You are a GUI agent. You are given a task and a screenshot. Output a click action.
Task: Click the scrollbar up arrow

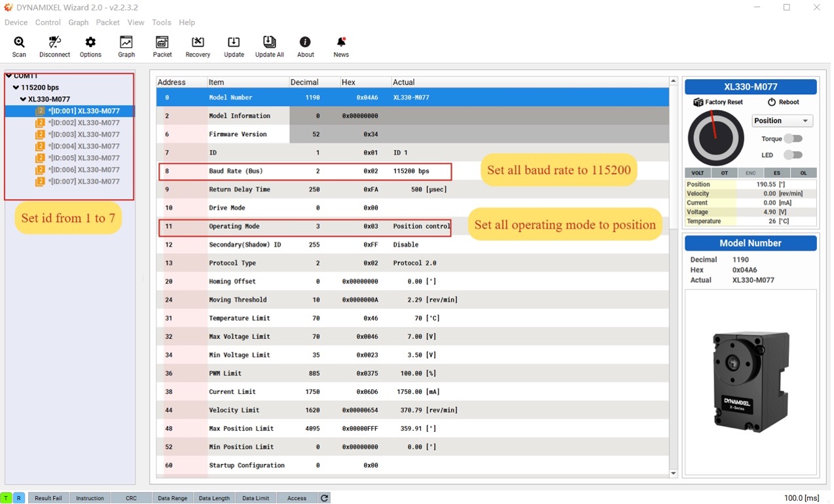pos(674,81)
